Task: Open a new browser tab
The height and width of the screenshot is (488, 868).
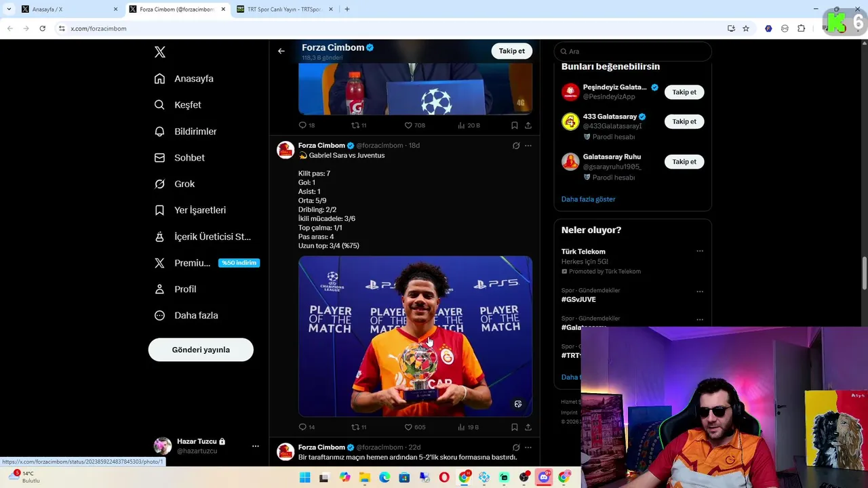Action: (x=347, y=9)
